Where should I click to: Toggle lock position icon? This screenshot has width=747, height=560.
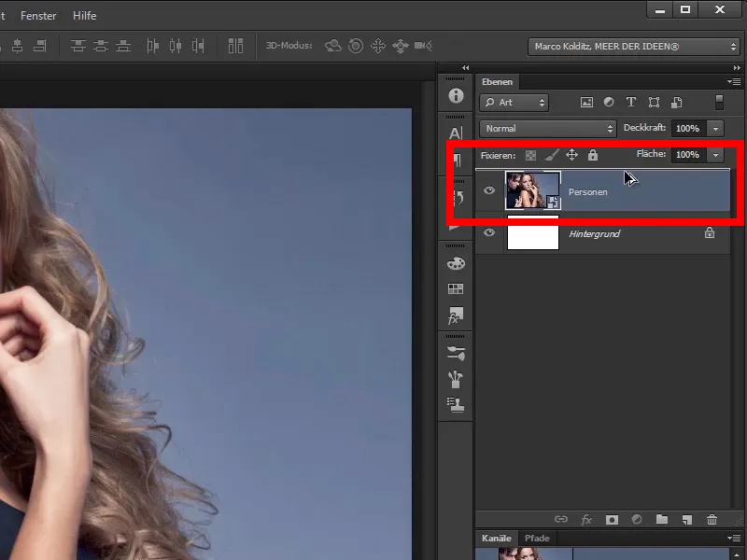click(x=571, y=155)
